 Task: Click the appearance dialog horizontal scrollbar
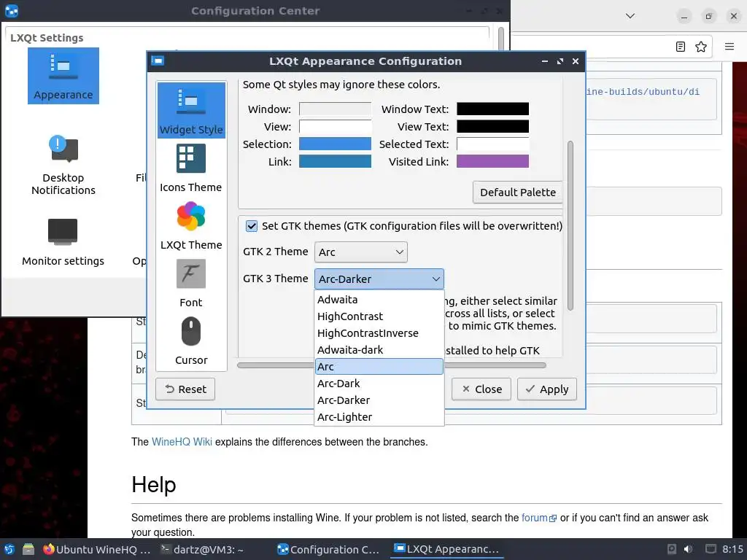pos(392,365)
